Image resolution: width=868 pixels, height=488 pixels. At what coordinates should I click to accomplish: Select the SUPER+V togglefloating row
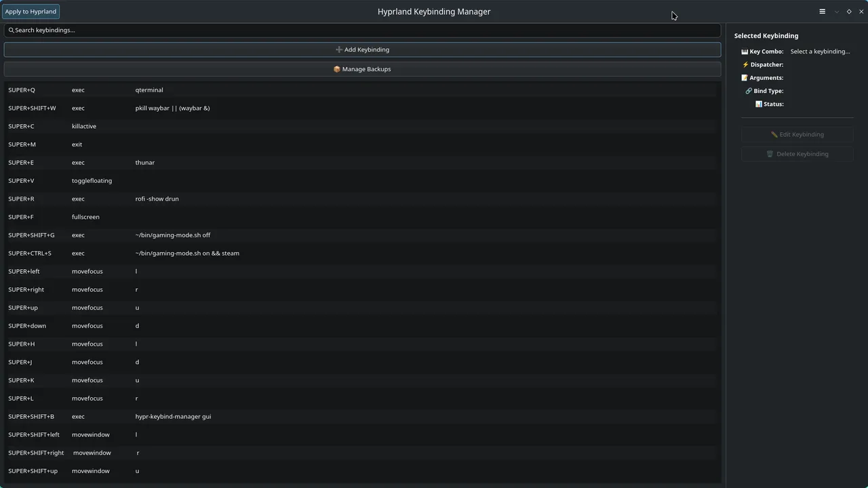pos(361,181)
